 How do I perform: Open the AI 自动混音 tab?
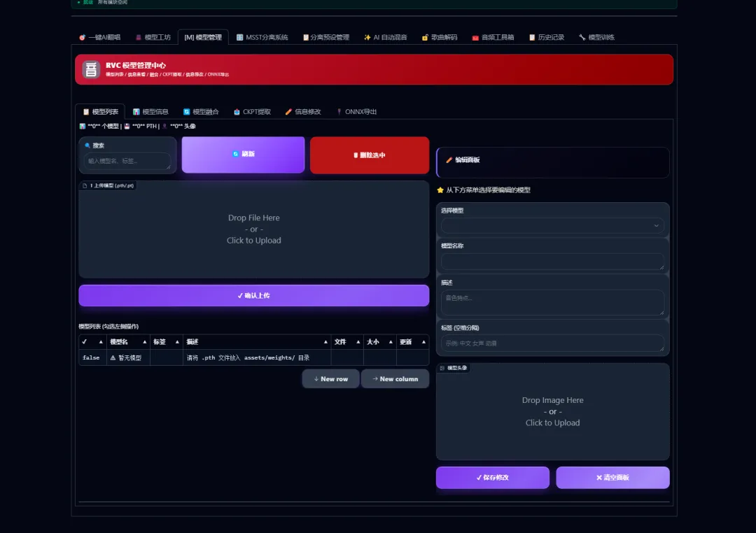(x=385, y=37)
